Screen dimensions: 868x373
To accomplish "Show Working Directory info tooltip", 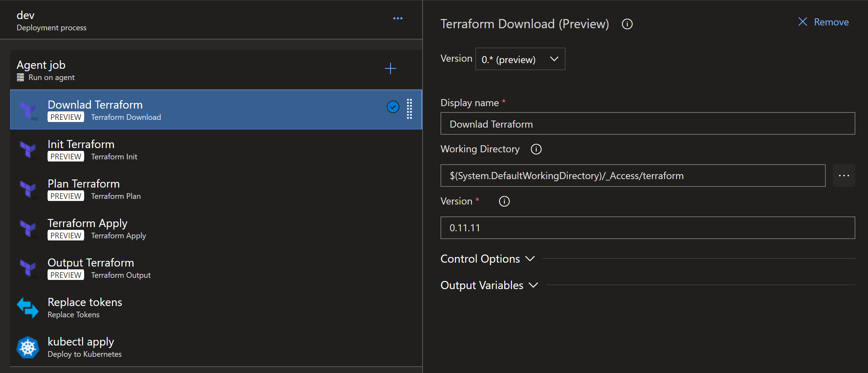I will [536, 149].
